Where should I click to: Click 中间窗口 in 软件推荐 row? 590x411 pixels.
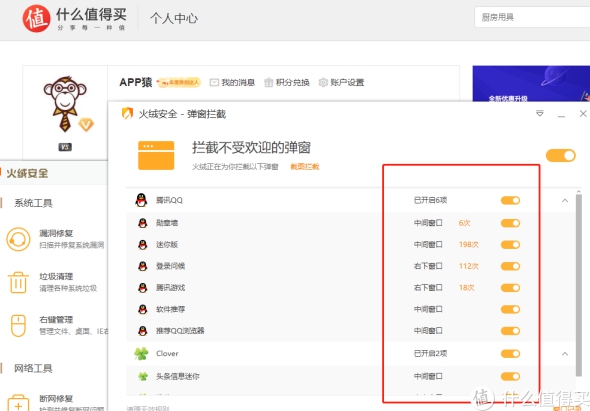(428, 309)
